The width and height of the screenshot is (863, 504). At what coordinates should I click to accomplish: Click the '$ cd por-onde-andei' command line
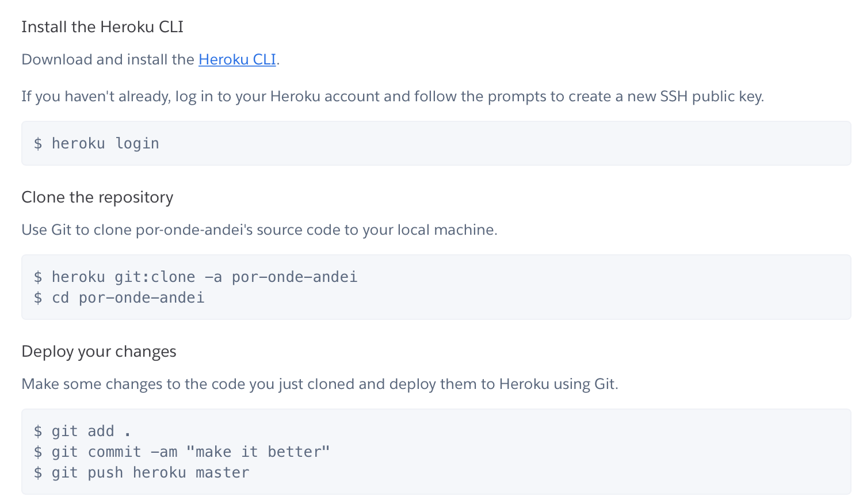tap(119, 297)
